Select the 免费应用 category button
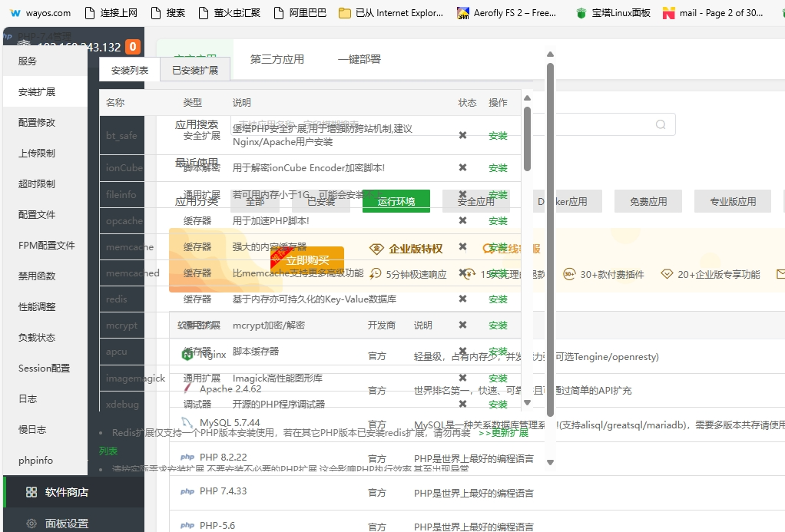The width and height of the screenshot is (785, 532). (x=648, y=201)
